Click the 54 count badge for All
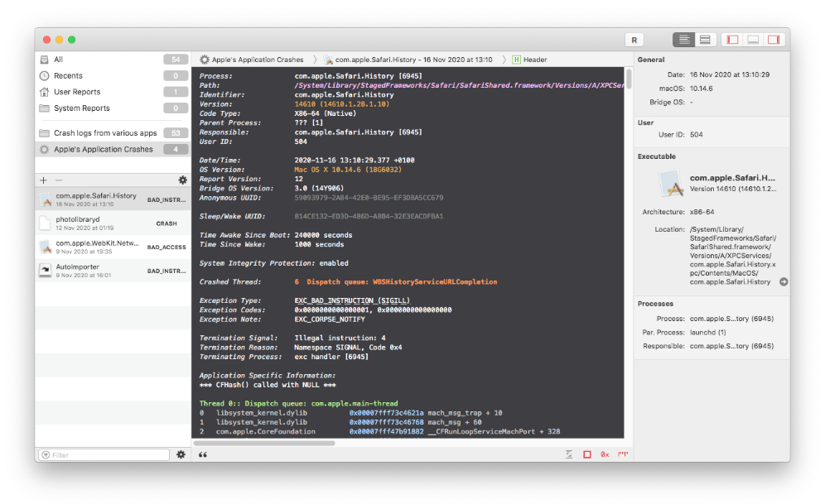Image resolution: width=825 pixels, height=504 pixels. click(x=176, y=60)
